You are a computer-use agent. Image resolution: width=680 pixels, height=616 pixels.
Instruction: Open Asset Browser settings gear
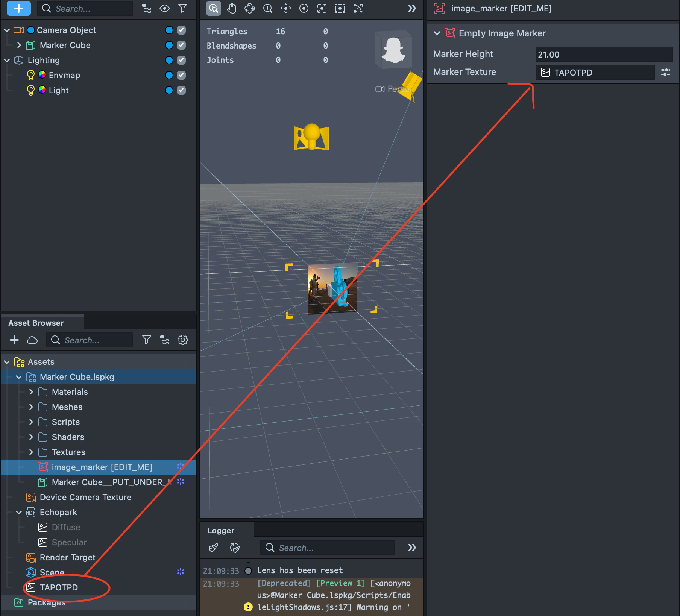point(183,340)
